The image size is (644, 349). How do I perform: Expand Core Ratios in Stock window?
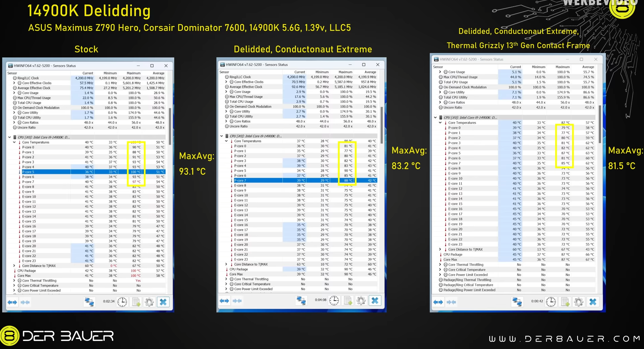coord(14,123)
